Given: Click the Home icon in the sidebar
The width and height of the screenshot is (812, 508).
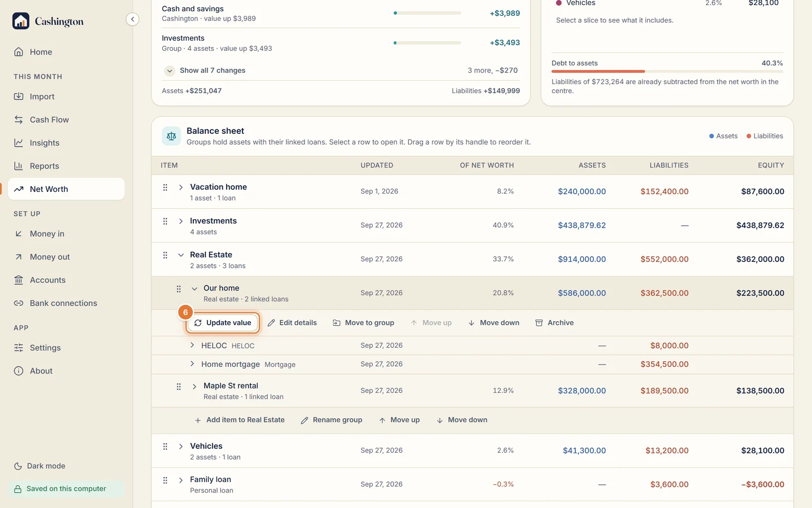Looking at the screenshot, I should click(x=19, y=52).
